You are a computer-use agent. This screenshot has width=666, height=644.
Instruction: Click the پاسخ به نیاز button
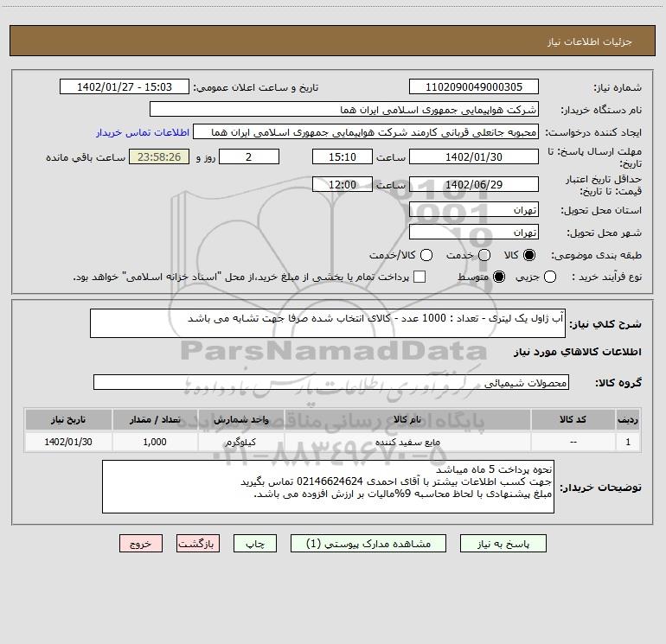(x=503, y=544)
